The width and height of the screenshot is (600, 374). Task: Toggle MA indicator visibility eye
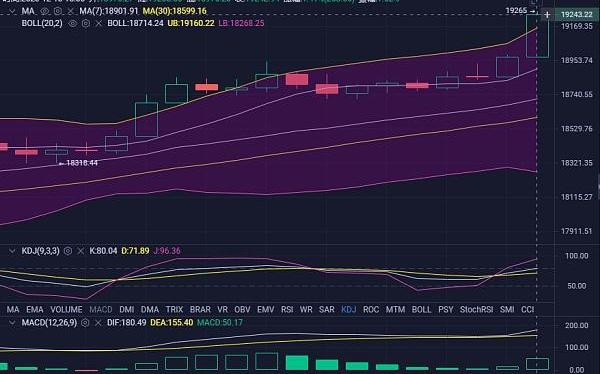click(x=45, y=11)
